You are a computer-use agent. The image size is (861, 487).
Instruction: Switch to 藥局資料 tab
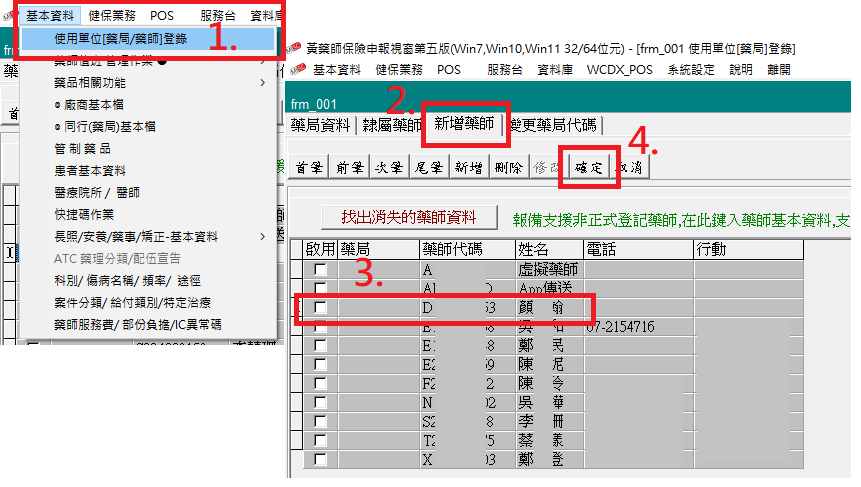[x=321, y=125]
